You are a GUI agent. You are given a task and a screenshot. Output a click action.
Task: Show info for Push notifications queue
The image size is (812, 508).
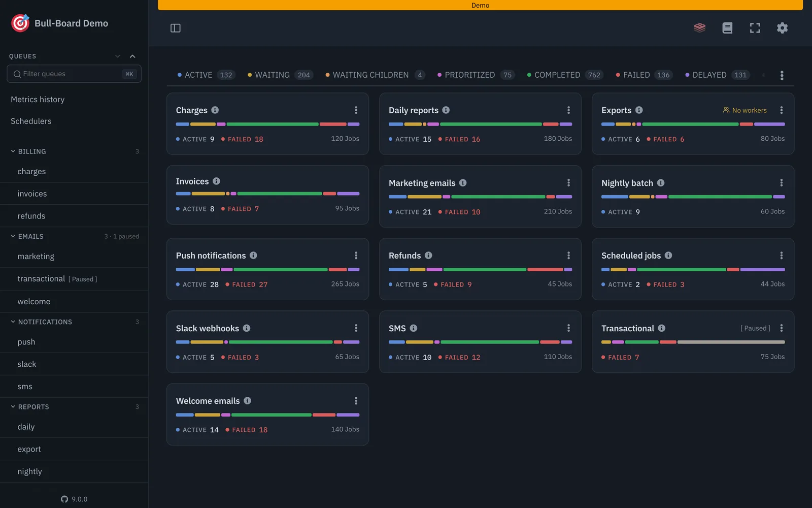pos(253,256)
